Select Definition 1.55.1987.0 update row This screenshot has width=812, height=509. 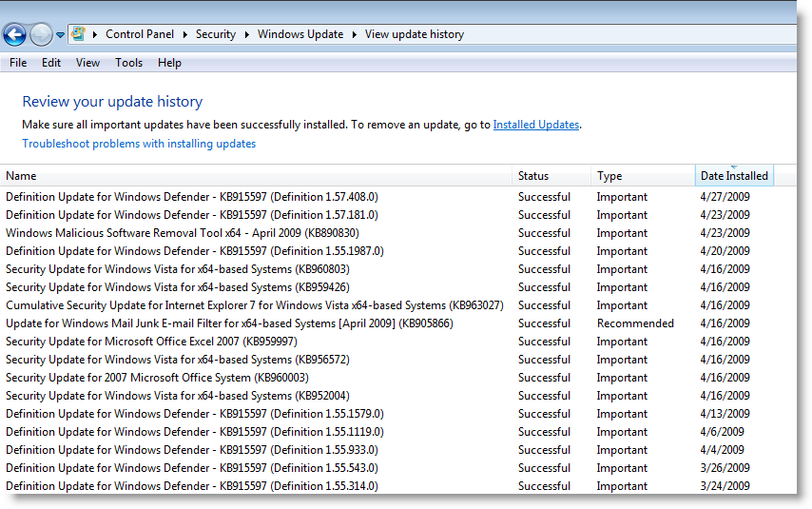point(398,251)
